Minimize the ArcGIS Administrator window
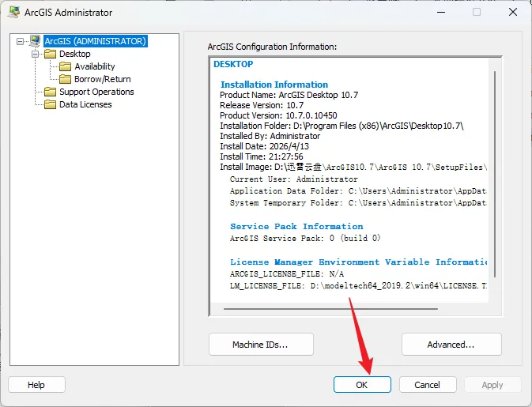532x407 pixels. 441,12
